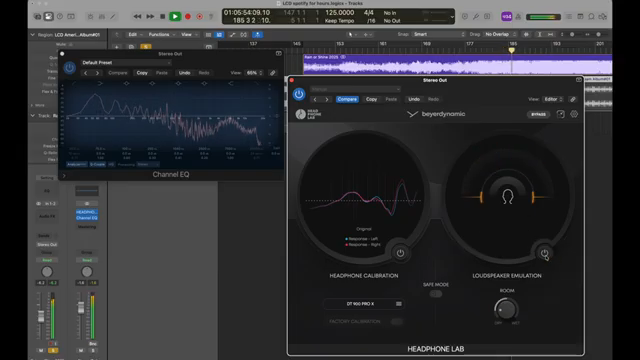Turn the Room dry/wet knob
This screenshot has width=640, height=360.
tap(506, 310)
